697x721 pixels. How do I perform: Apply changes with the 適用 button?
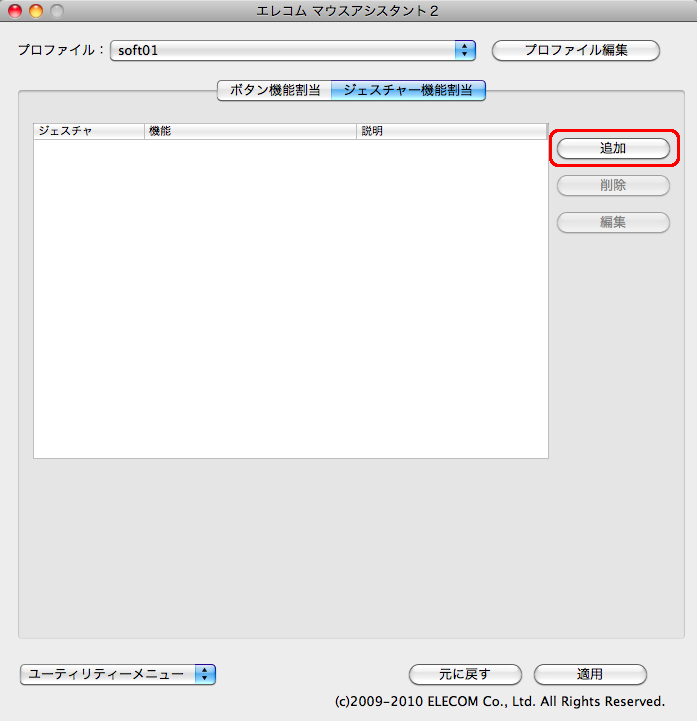[x=590, y=674]
